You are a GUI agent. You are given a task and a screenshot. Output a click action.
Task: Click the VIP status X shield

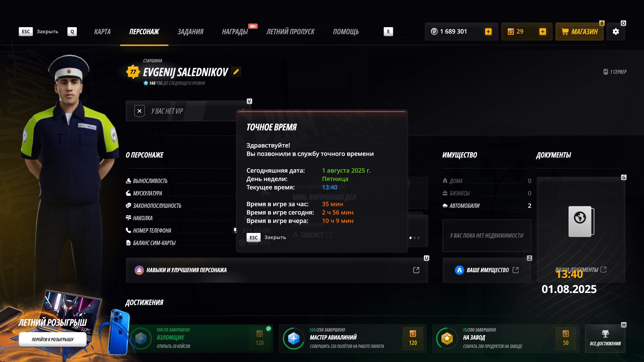[140, 111]
